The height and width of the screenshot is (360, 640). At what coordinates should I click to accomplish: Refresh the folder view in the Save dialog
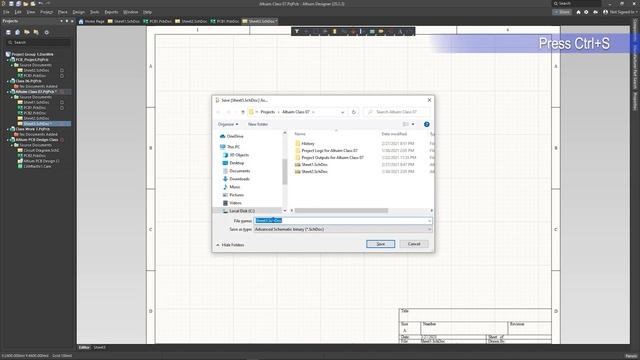pos(354,112)
